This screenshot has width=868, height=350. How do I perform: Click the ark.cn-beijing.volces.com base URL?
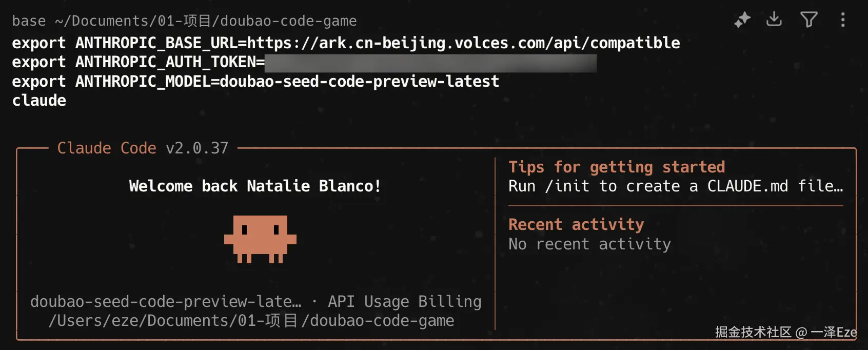(x=464, y=43)
